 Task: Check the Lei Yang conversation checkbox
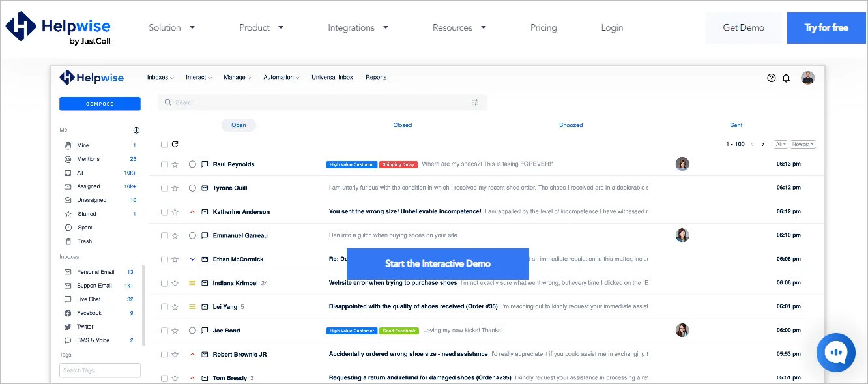click(x=164, y=307)
